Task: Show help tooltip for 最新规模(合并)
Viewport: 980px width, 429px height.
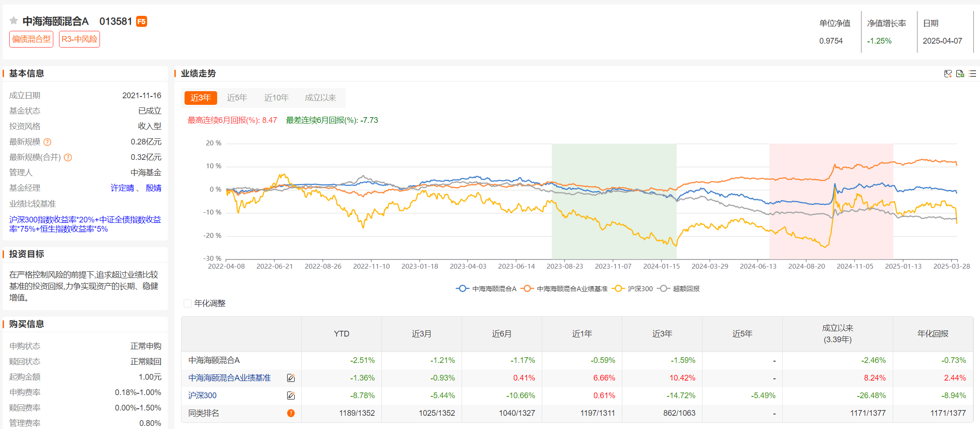Action: [x=68, y=157]
